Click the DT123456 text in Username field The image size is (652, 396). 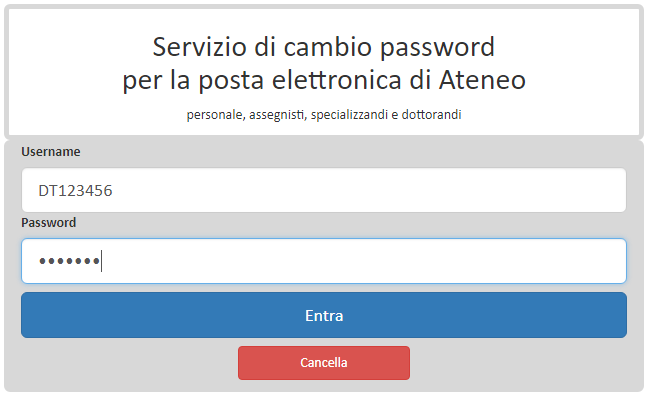coord(75,191)
